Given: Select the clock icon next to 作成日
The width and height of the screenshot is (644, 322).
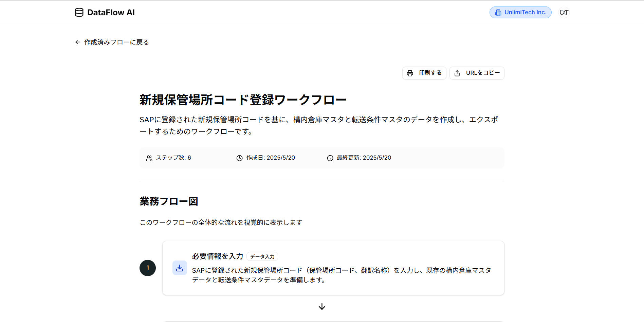Looking at the screenshot, I should [x=239, y=158].
